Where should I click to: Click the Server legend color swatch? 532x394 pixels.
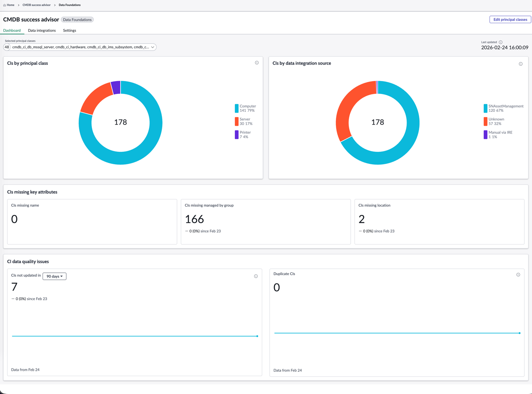pyautogui.click(x=237, y=122)
